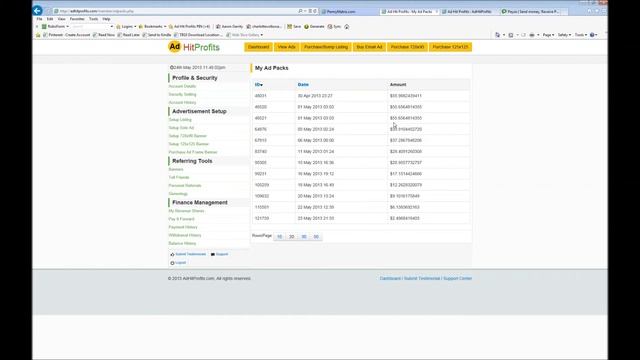
Task: Switch to the Ad Hit Profits AdHitProfits tab
Action: (469, 11)
